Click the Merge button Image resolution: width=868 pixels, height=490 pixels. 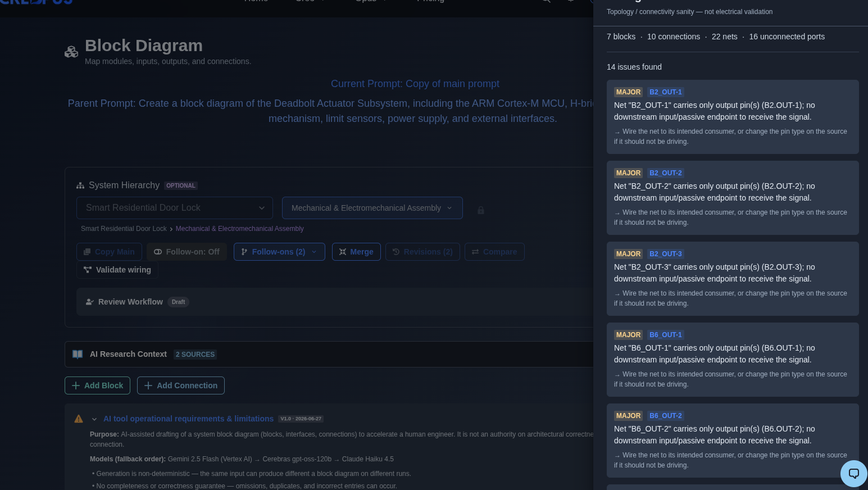click(x=356, y=252)
